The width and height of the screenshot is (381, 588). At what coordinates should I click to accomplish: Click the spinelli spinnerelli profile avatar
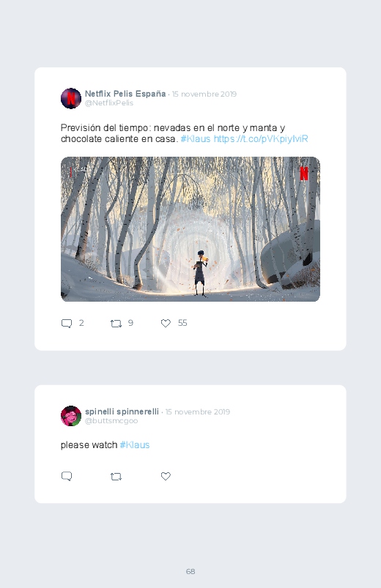point(71,416)
